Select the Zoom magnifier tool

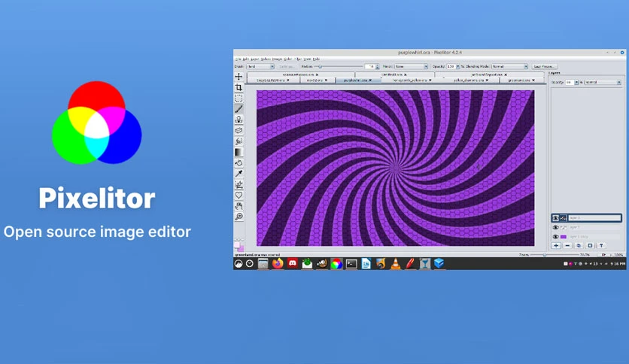click(x=239, y=217)
